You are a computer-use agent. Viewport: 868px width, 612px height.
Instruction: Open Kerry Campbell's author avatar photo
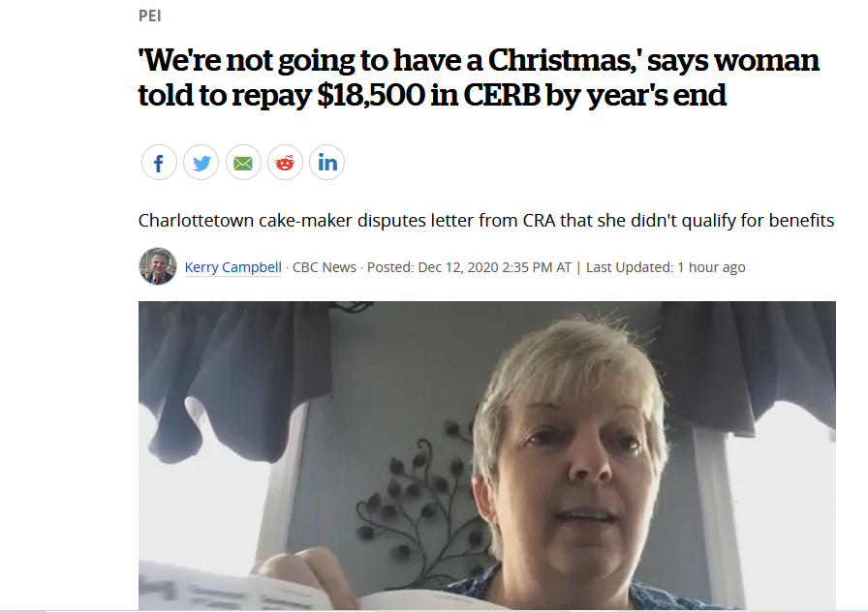point(158,266)
